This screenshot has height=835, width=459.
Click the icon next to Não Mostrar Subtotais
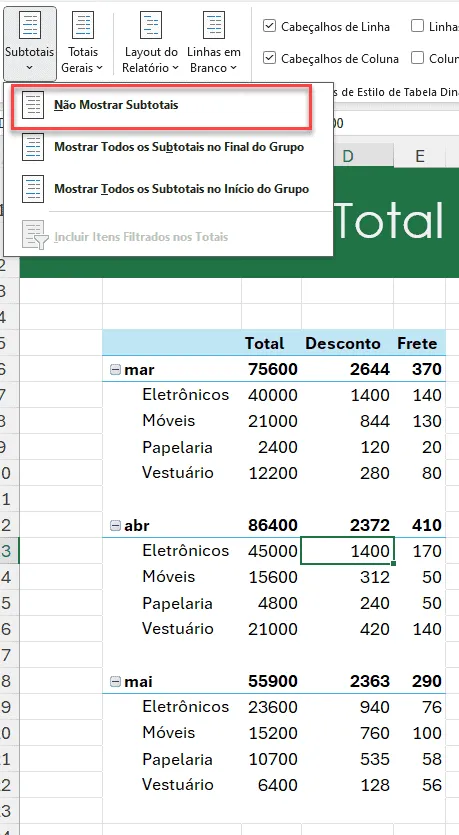pos(32,105)
